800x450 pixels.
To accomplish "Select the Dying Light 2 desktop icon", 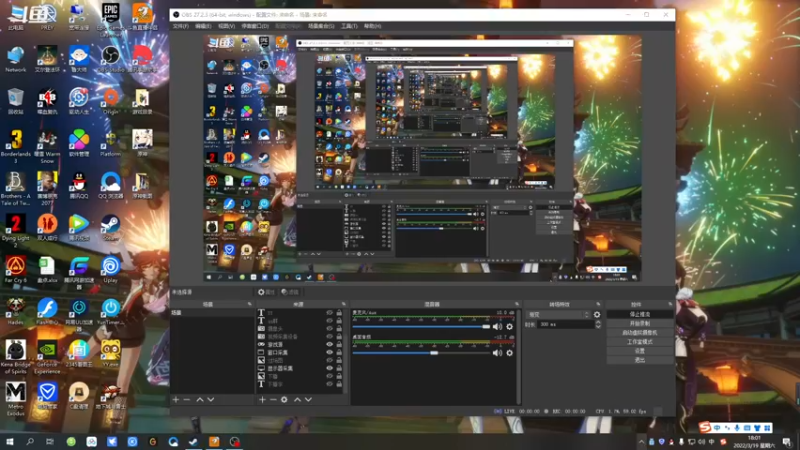I will coord(15,231).
